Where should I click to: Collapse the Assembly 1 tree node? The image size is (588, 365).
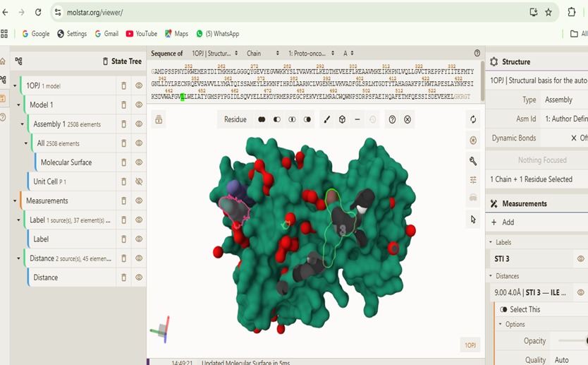click(x=25, y=124)
